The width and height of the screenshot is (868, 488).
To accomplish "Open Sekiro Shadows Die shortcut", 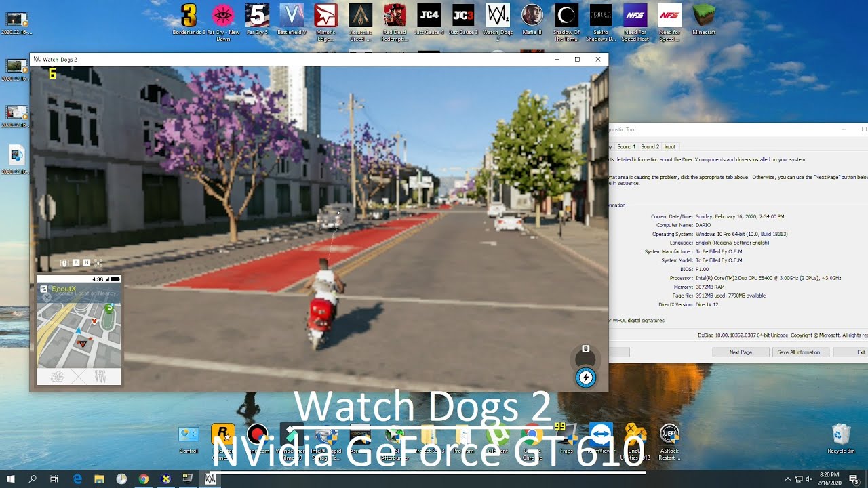I will [600, 22].
